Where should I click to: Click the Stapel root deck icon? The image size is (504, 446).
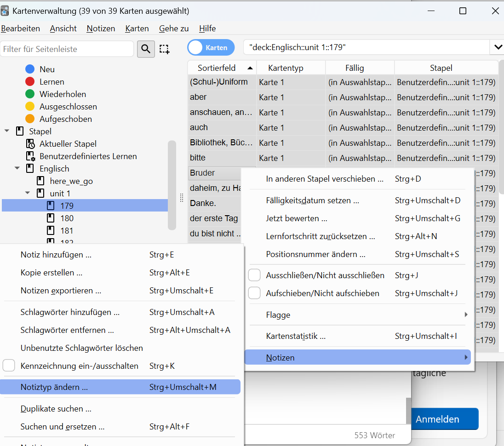coord(20,131)
